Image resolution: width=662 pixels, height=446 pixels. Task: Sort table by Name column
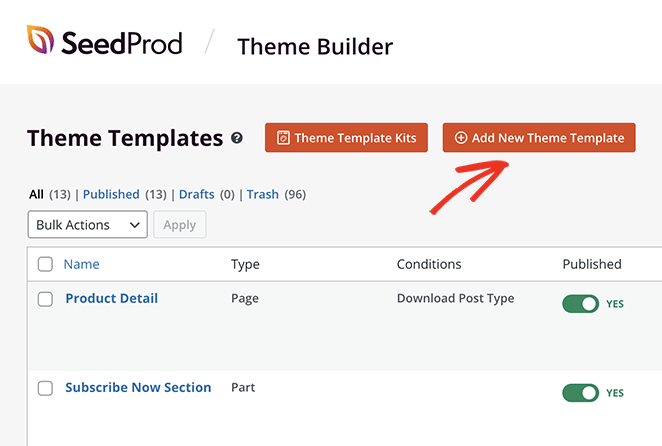(x=82, y=264)
